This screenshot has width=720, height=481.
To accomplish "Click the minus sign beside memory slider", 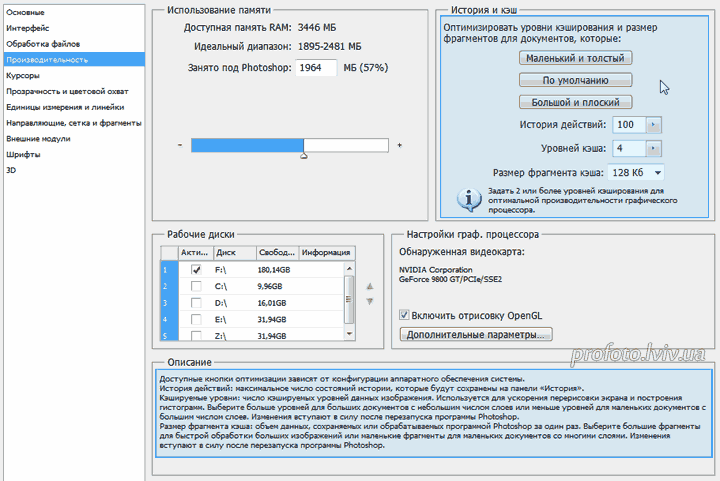I will pyautogui.click(x=180, y=145).
